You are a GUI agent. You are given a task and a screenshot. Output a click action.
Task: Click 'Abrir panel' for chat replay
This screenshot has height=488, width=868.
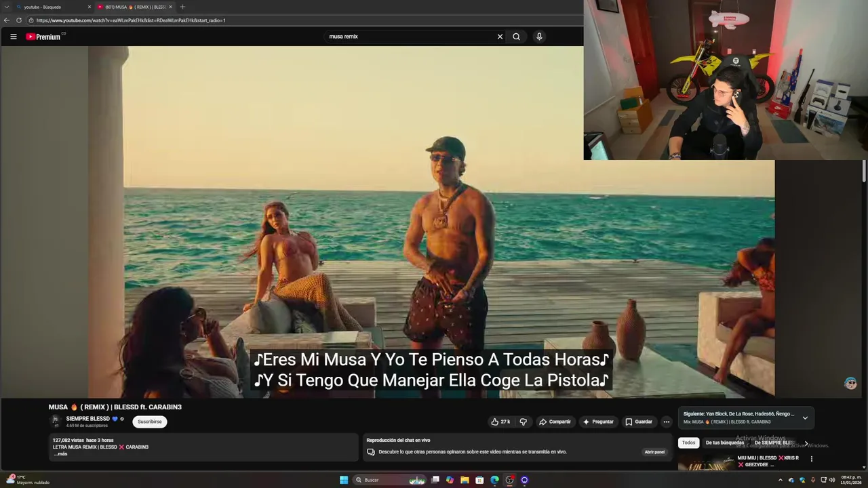click(x=654, y=451)
